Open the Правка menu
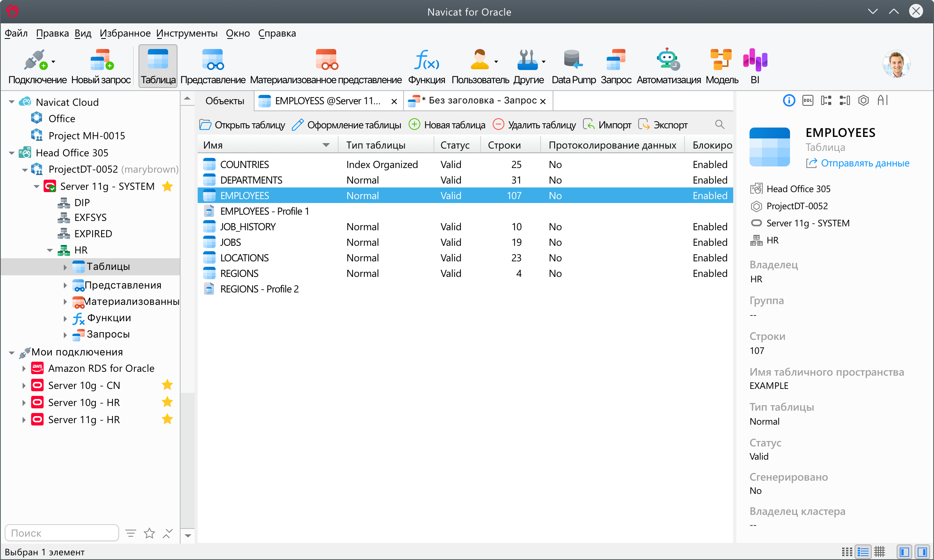This screenshot has width=934, height=560. (x=52, y=33)
